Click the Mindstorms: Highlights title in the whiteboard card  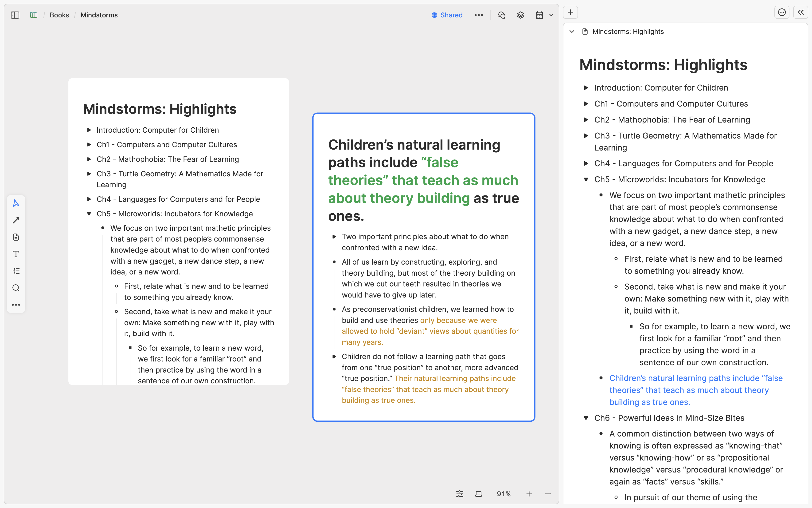160,109
